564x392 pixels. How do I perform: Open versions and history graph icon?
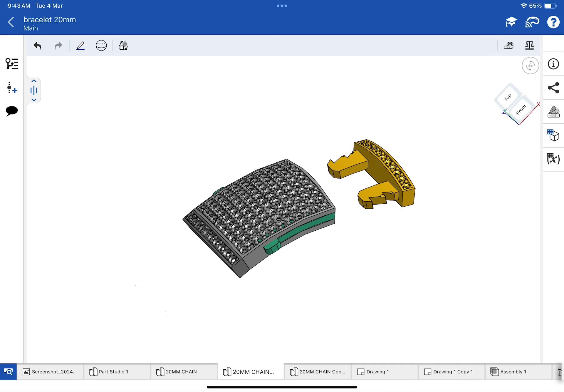(x=12, y=88)
